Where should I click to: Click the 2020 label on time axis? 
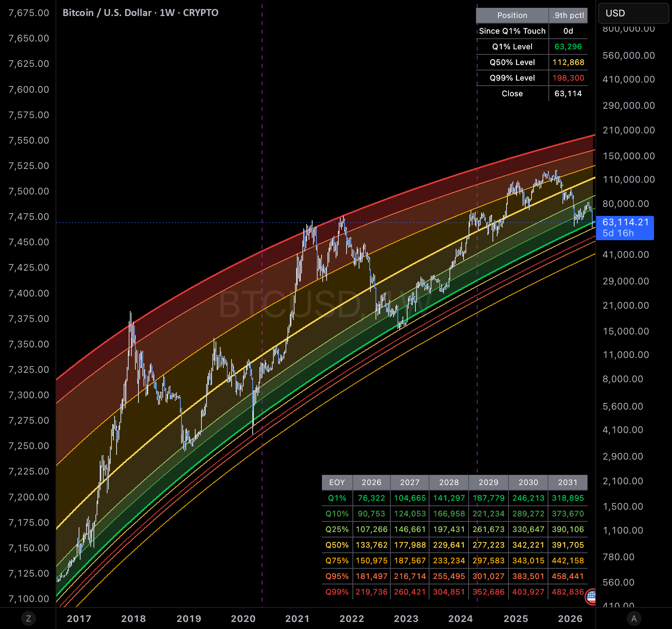coord(243,618)
